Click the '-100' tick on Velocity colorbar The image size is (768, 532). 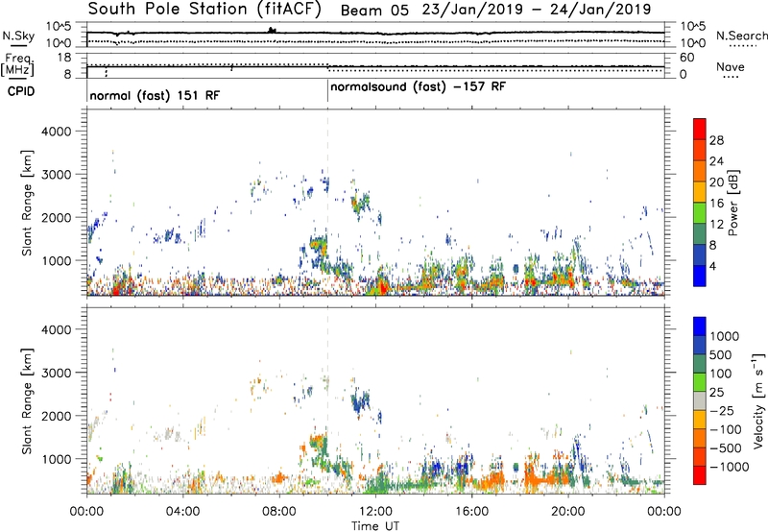[726, 429]
